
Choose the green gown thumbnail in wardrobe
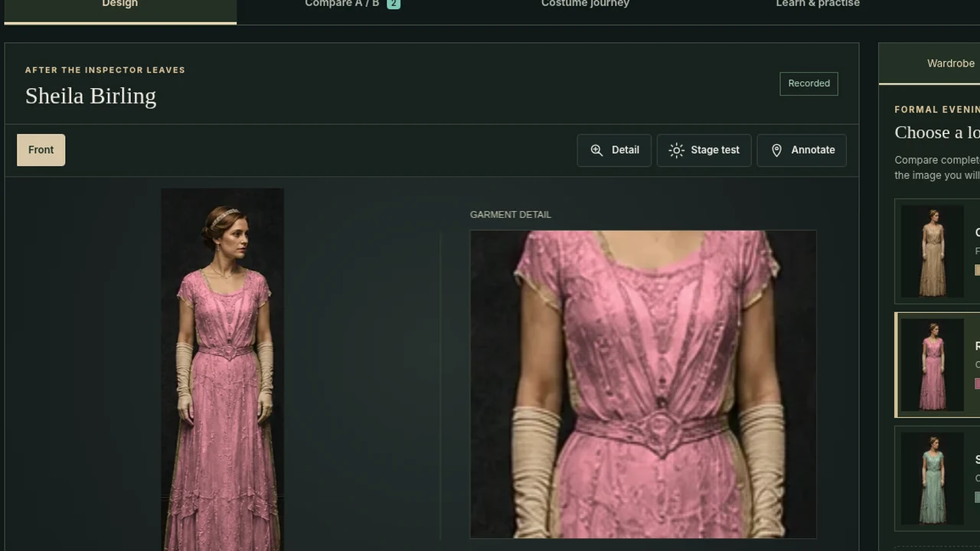coord(932,478)
